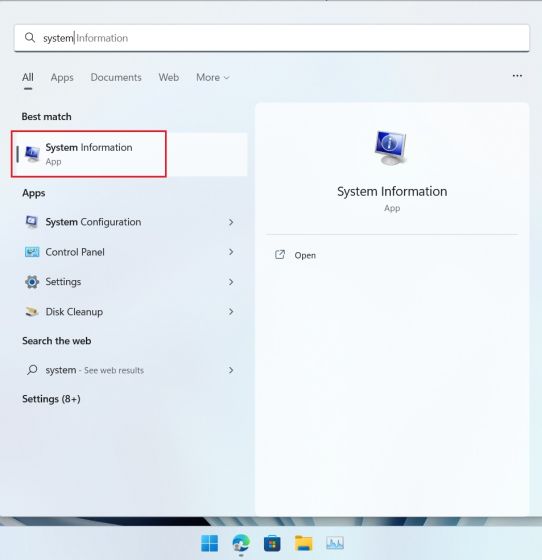Open the performance monitor taskbar icon

pyautogui.click(x=335, y=543)
